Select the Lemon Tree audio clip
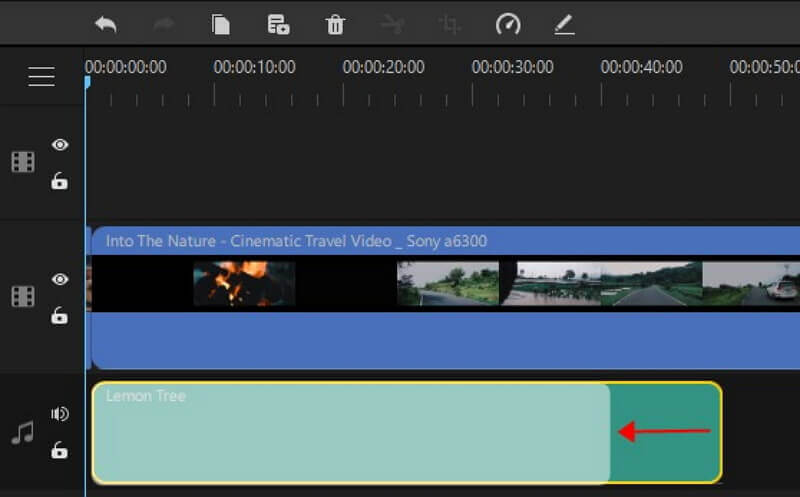This screenshot has width=800, height=497. [x=407, y=432]
